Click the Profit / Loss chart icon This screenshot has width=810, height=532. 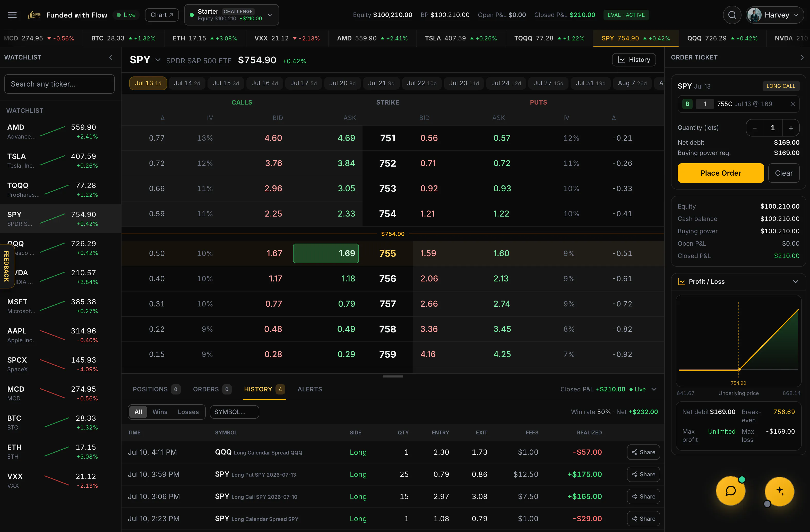681,282
